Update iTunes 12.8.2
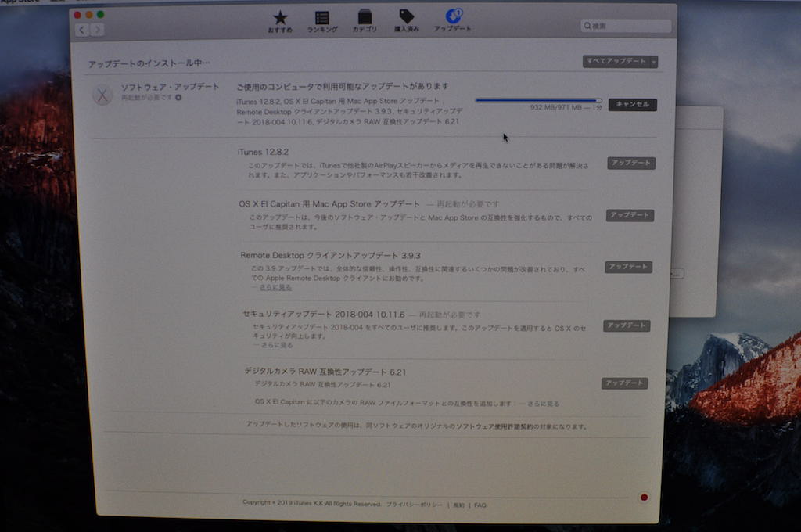801x532 pixels. point(631,163)
